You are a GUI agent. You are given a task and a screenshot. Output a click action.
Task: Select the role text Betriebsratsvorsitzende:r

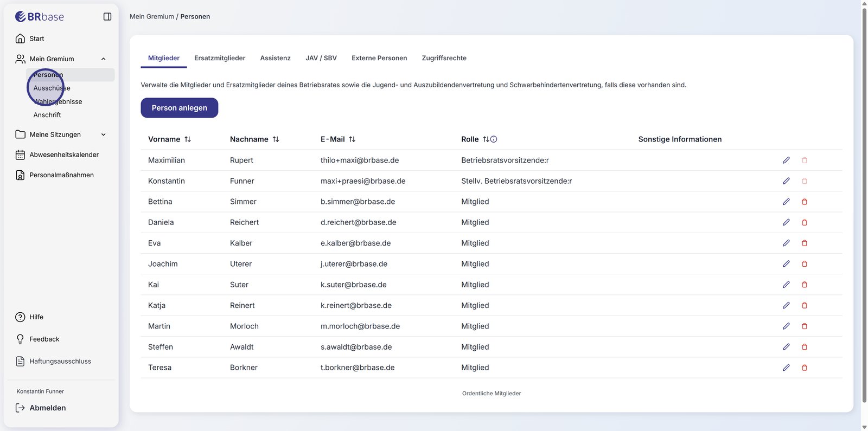tap(505, 160)
